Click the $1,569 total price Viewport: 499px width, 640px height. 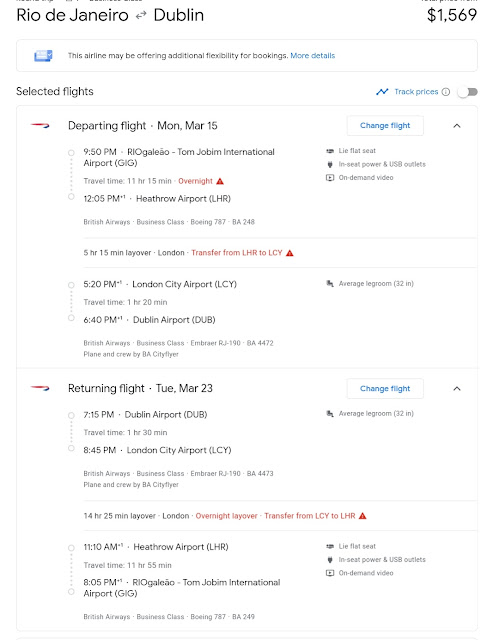coord(452,15)
